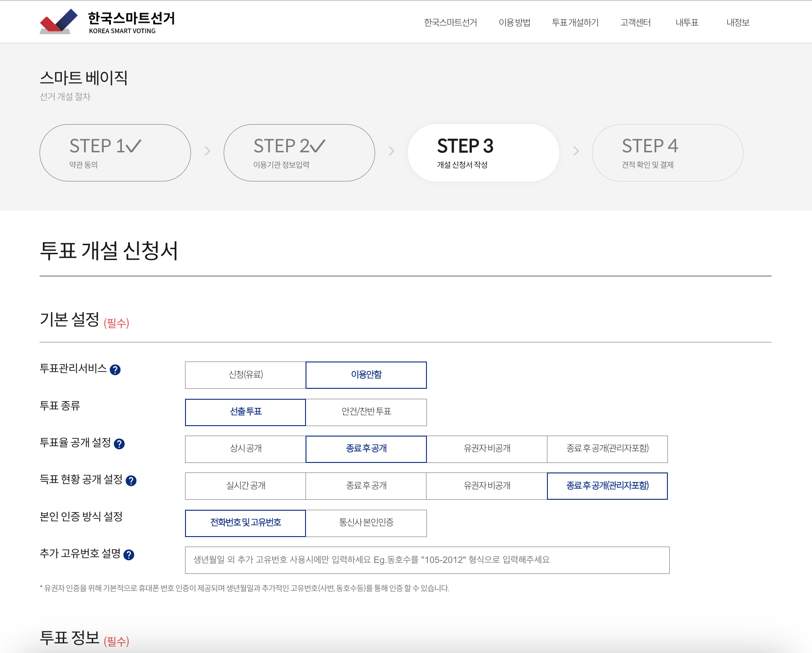Open the 한국스마트선거 menu
Screen dimensions: 812x653
[451, 22]
